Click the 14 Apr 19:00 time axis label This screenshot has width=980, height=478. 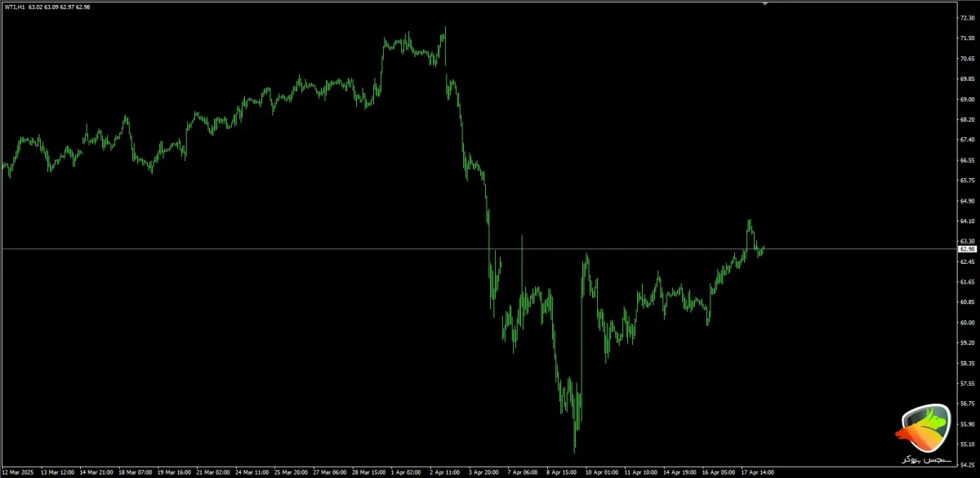(x=679, y=472)
